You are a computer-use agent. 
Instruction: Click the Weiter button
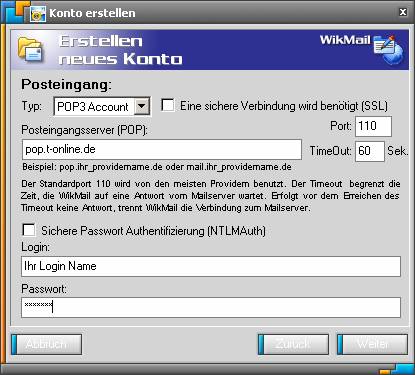[373, 344]
